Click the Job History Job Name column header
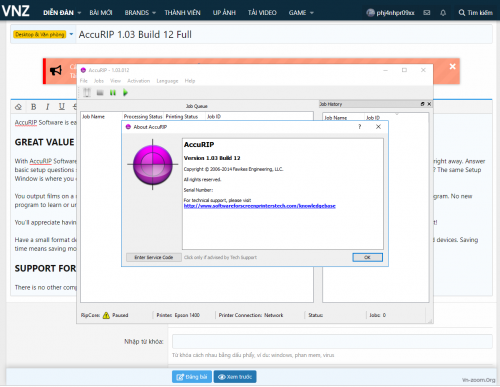The width and height of the screenshot is (500, 387). (x=336, y=118)
